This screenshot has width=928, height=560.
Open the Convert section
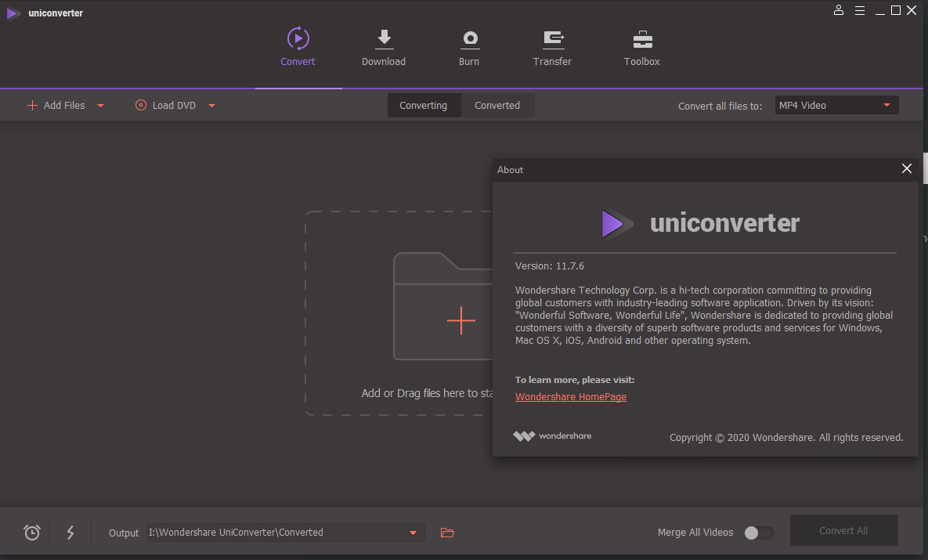pos(298,47)
